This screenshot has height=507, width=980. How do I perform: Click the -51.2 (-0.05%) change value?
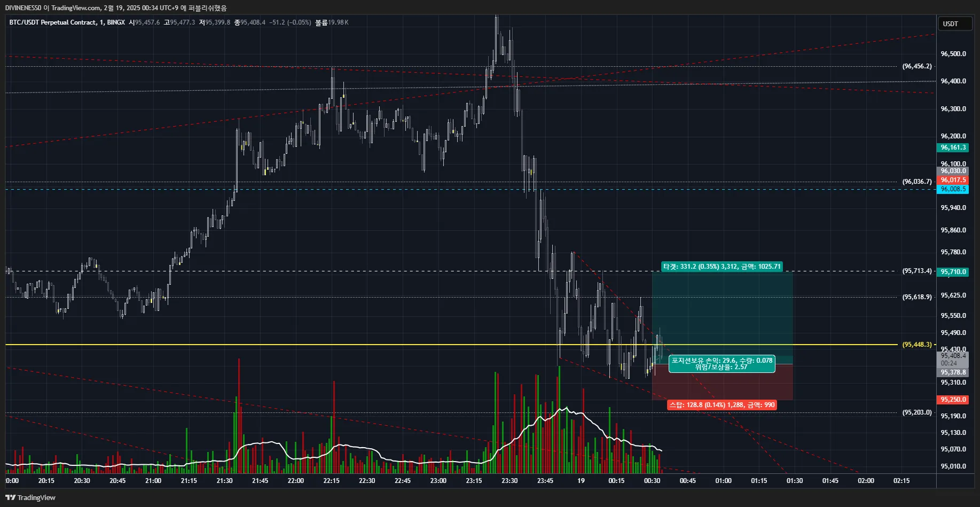290,22
